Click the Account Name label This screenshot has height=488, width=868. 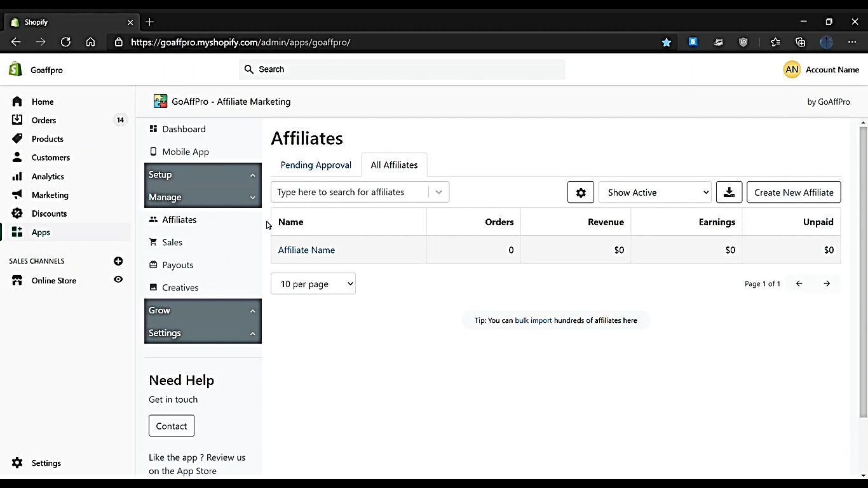pyautogui.click(x=832, y=70)
